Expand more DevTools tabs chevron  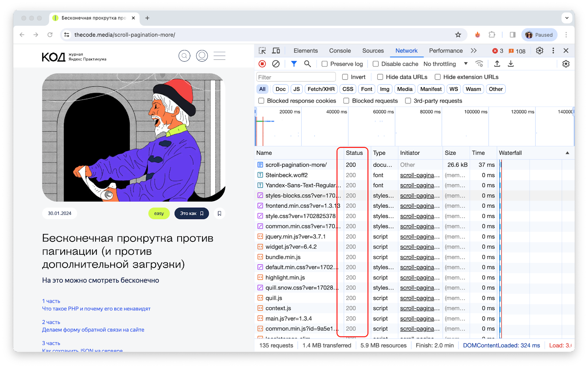coord(474,51)
